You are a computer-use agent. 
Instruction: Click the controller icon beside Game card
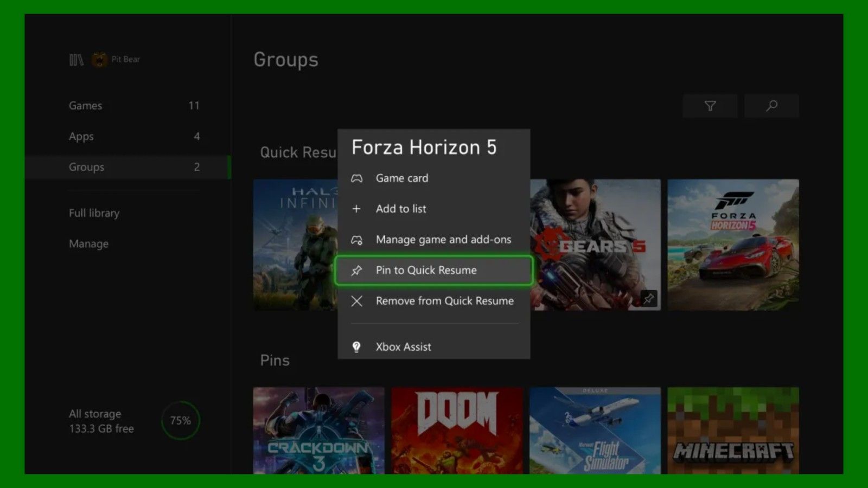click(x=356, y=178)
